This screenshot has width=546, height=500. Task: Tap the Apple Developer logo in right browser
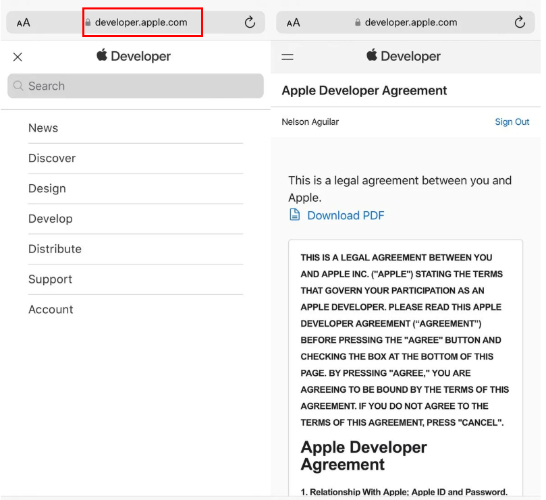404,56
